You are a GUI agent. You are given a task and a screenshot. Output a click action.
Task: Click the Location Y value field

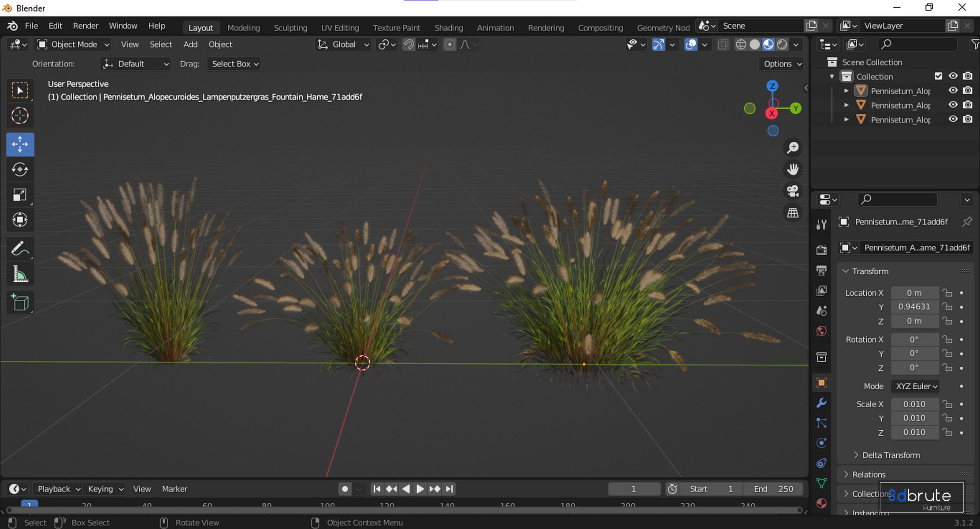click(914, 307)
